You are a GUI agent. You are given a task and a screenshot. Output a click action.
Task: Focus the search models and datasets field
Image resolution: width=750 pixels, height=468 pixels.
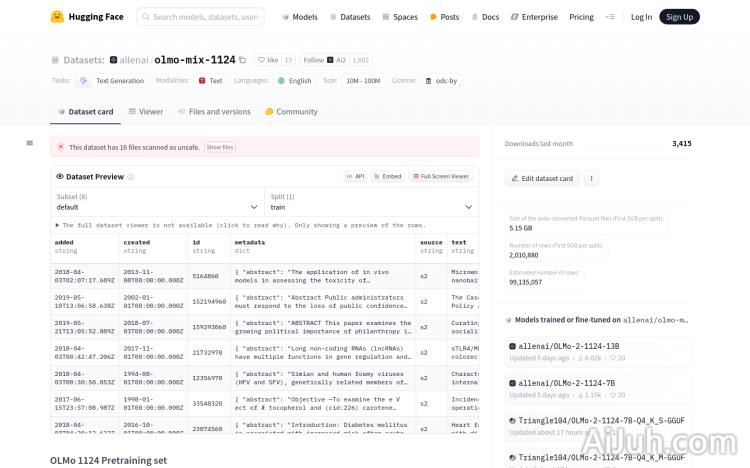(x=200, y=17)
